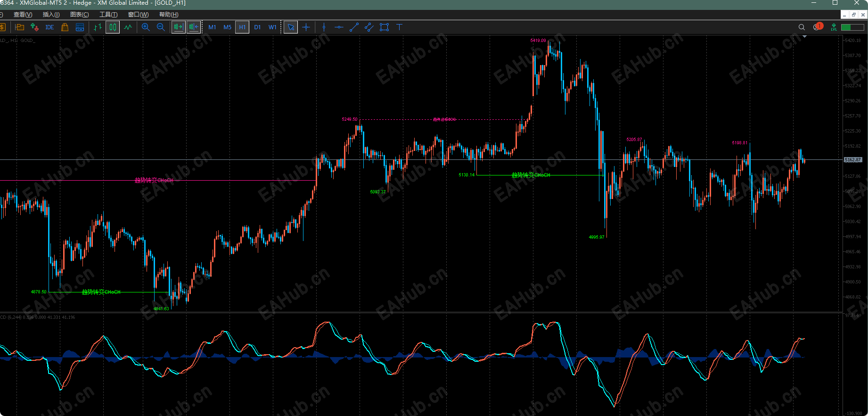Zoom out of the chart
The height and width of the screenshot is (416, 868).
(x=161, y=27)
